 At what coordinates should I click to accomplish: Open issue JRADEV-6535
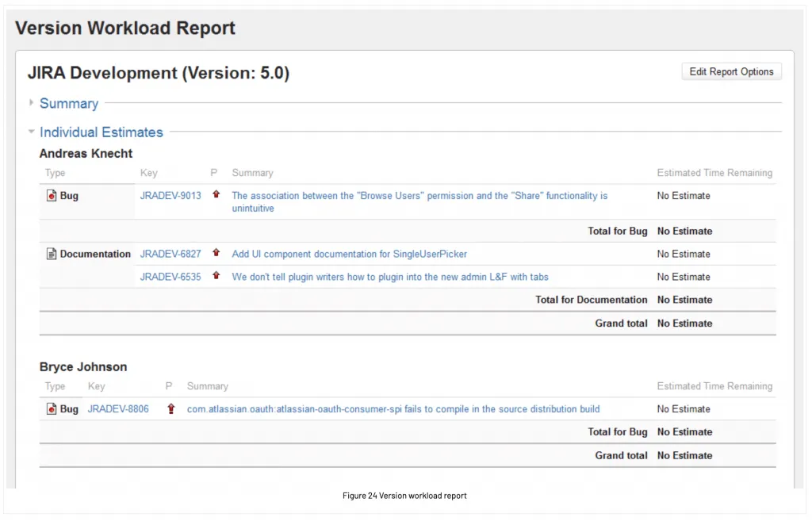click(170, 277)
